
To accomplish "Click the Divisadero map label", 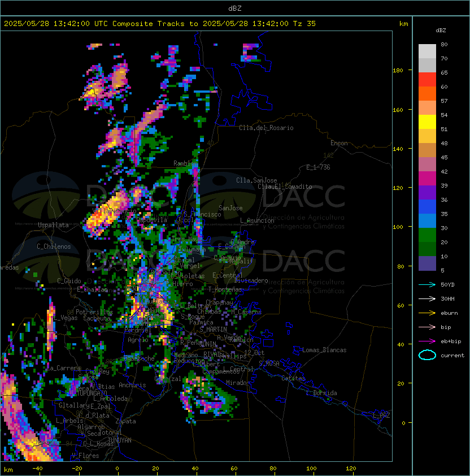I will click(x=251, y=280).
